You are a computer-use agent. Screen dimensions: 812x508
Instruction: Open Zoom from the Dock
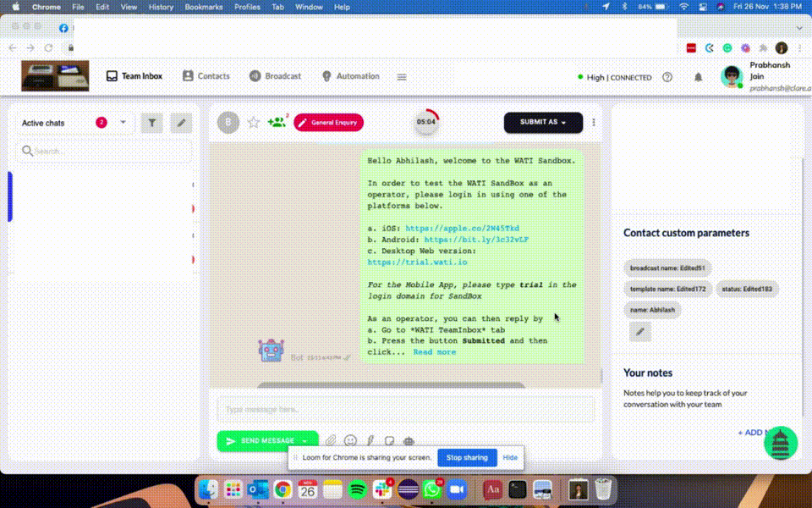coord(457,489)
